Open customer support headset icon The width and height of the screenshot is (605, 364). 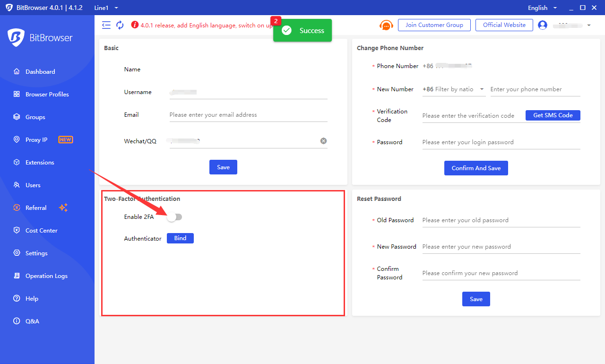click(386, 25)
